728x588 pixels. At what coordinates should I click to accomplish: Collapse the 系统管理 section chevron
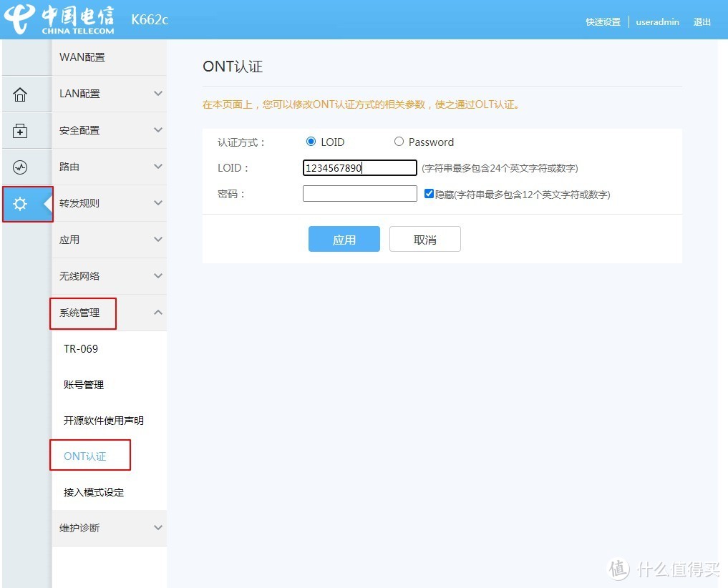point(158,313)
